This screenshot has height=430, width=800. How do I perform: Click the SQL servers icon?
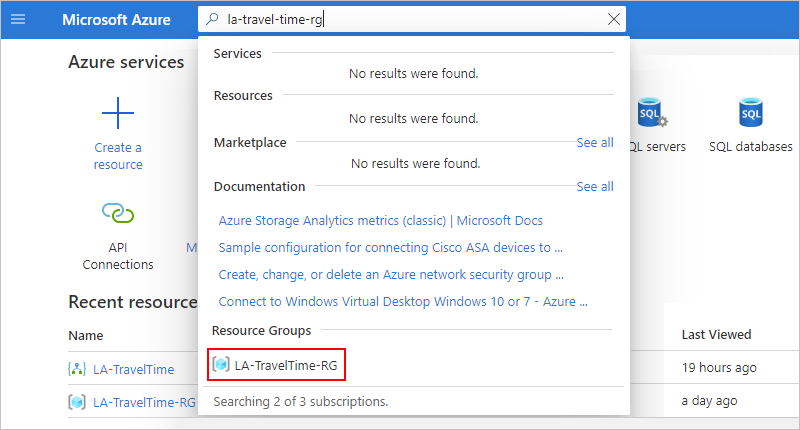[653, 113]
